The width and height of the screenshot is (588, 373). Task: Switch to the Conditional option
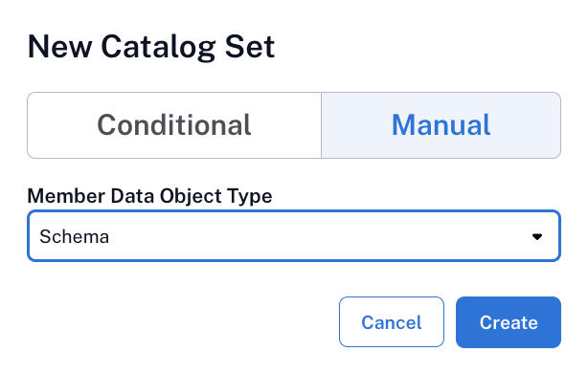[x=174, y=125]
